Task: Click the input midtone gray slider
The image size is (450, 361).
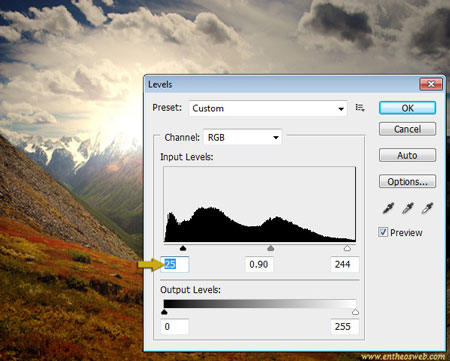Action: [x=271, y=248]
